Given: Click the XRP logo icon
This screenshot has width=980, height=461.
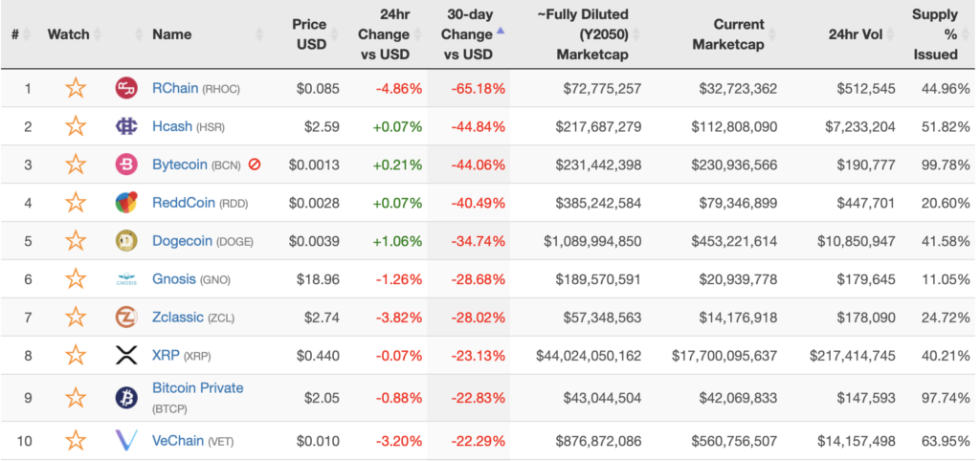Looking at the screenshot, I should 126,356.
